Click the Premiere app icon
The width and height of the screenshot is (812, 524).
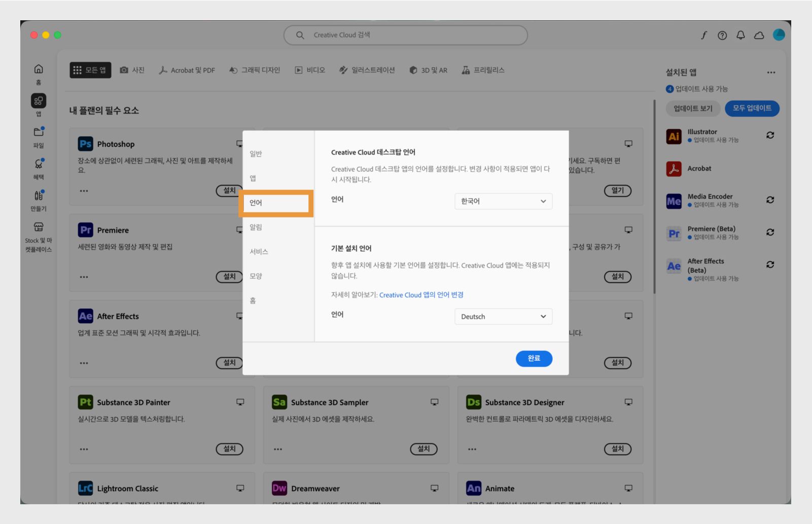point(85,230)
